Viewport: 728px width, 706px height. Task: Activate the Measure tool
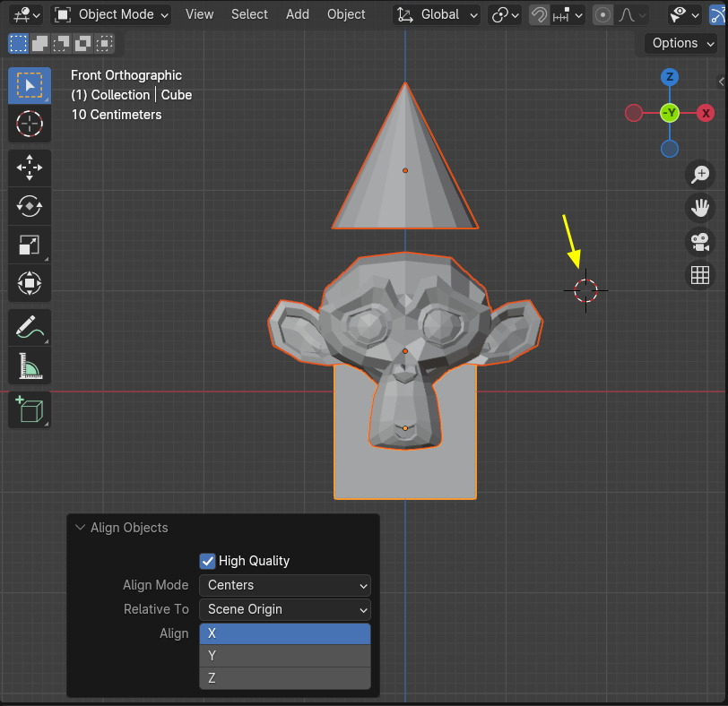pos(30,366)
